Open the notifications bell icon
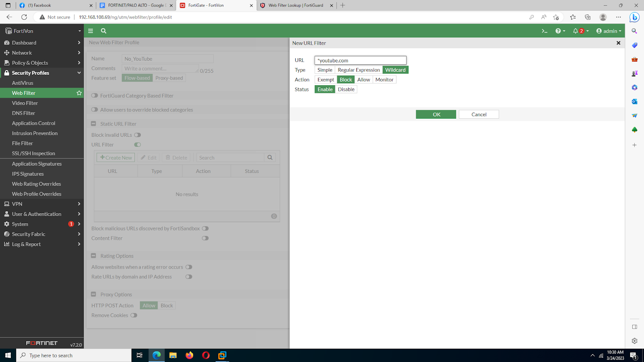Image resolution: width=644 pixels, height=362 pixels. point(581,31)
